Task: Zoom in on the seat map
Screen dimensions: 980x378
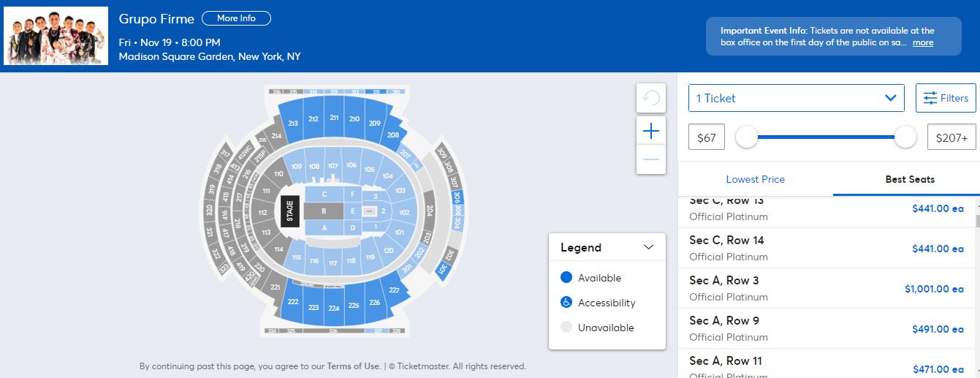Action: tap(650, 132)
